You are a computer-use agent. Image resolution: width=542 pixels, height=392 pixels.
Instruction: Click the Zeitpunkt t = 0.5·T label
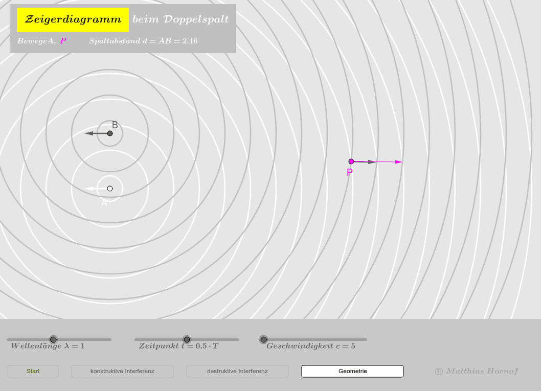click(179, 346)
